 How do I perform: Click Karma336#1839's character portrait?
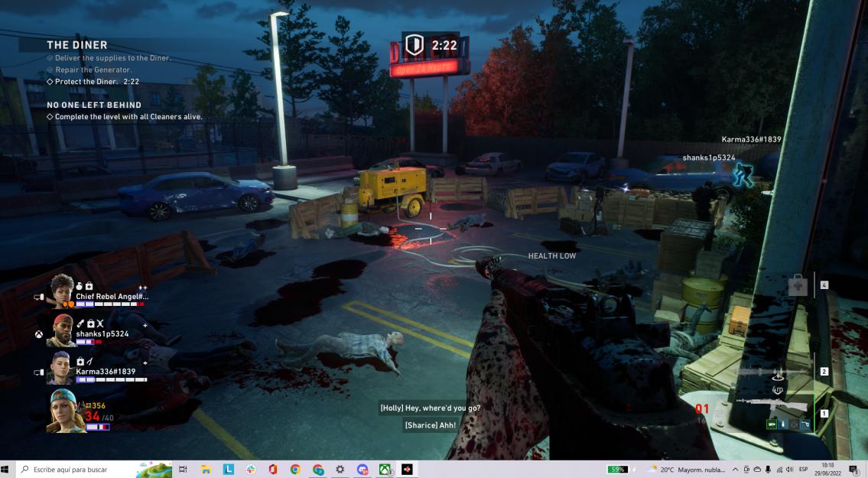(60, 367)
